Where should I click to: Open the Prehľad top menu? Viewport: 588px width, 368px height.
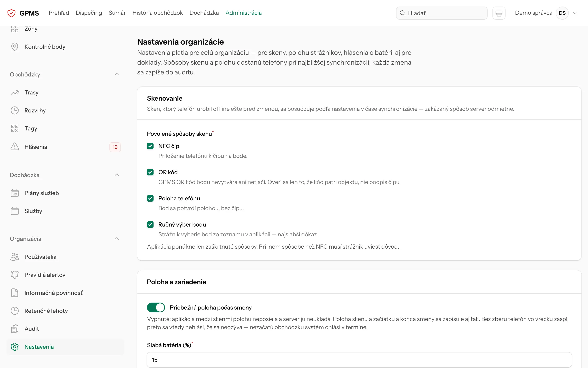(x=59, y=13)
